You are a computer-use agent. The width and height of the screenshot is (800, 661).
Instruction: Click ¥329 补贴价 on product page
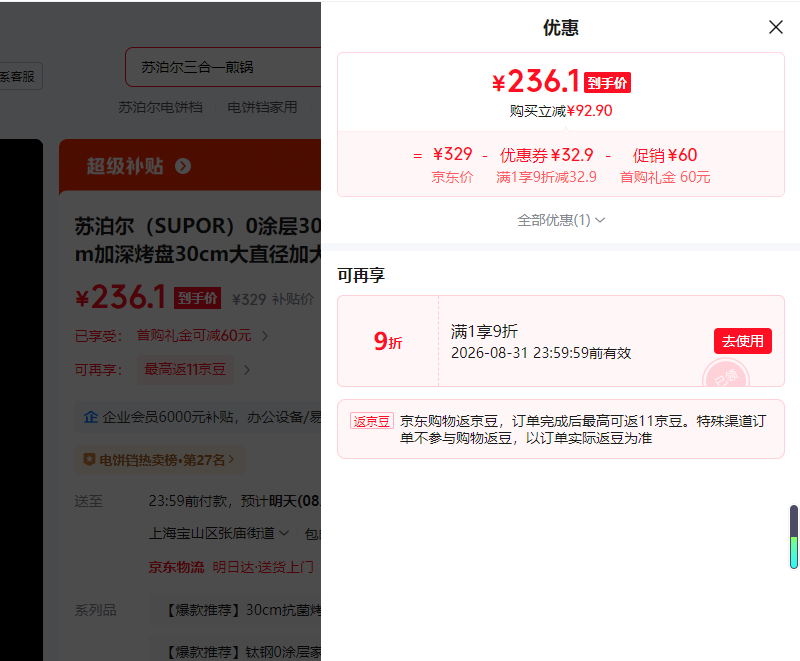(273, 299)
